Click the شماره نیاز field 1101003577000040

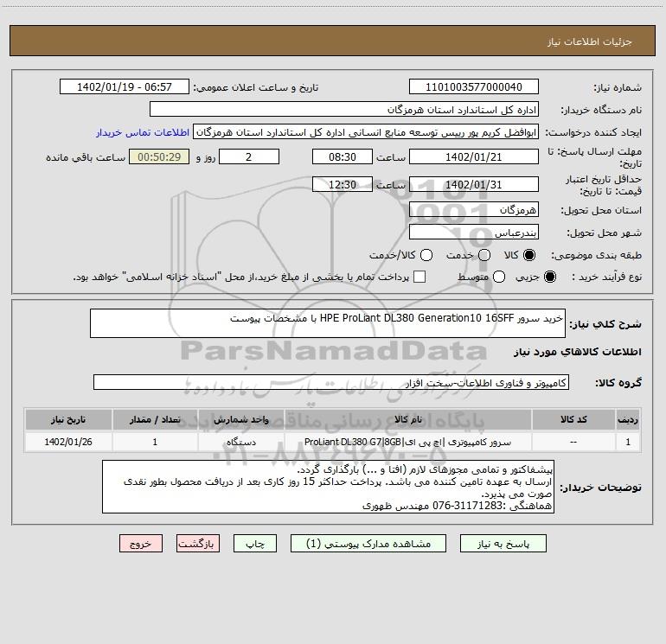(474, 86)
